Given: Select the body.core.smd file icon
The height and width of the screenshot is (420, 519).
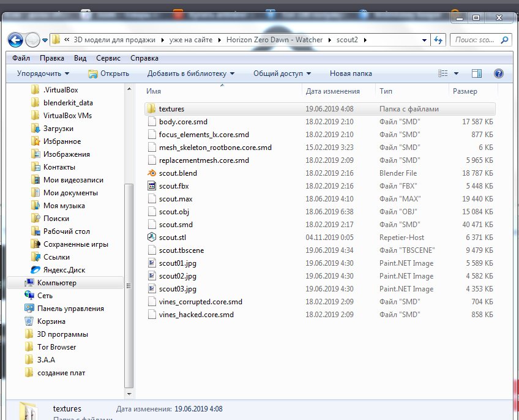Looking at the screenshot, I should 152,122.
